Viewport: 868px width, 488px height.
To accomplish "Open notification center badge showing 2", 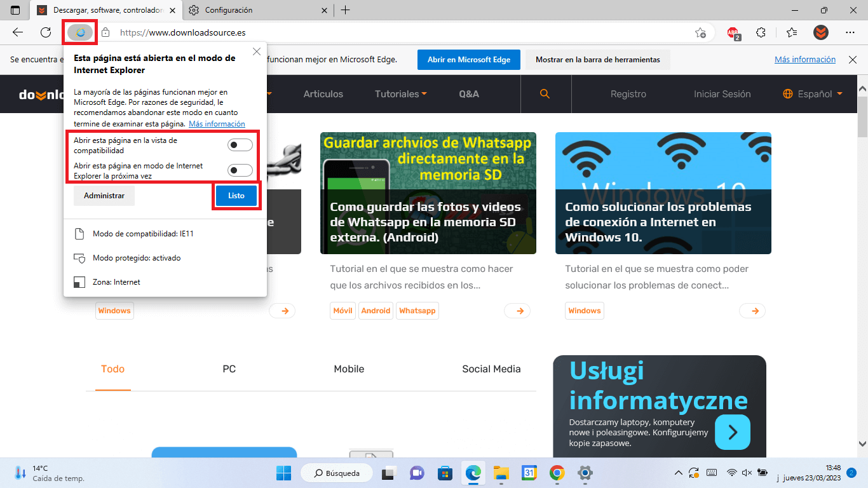I will point(851,473).
